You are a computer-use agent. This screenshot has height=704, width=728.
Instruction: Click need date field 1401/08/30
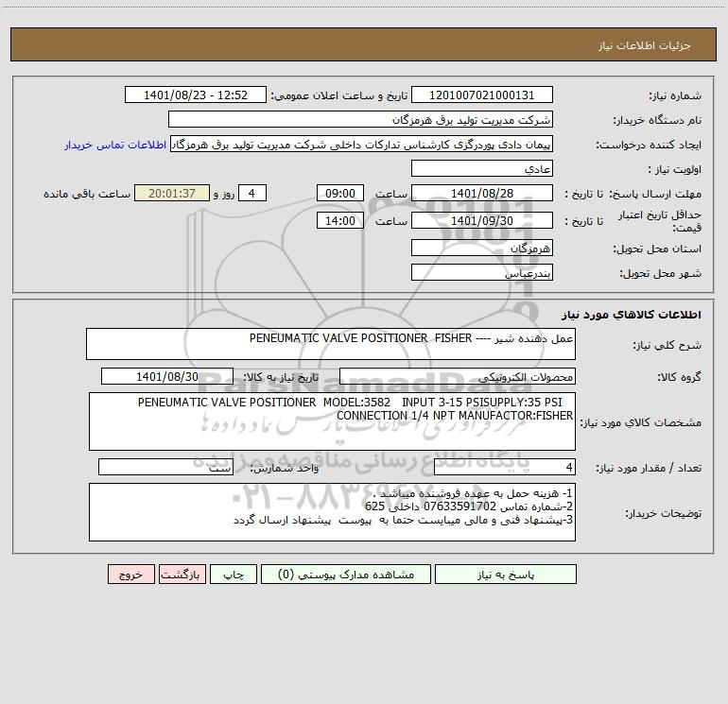(167, 376)
